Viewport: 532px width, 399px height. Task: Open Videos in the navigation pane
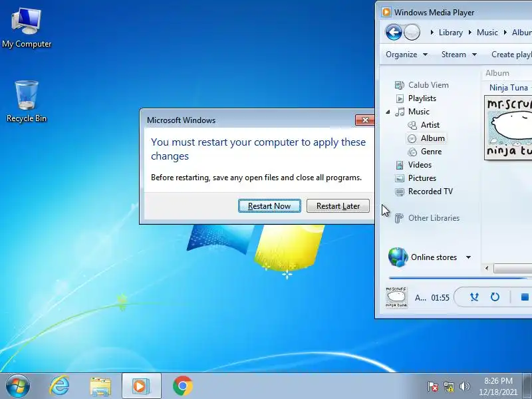point(420,165)
